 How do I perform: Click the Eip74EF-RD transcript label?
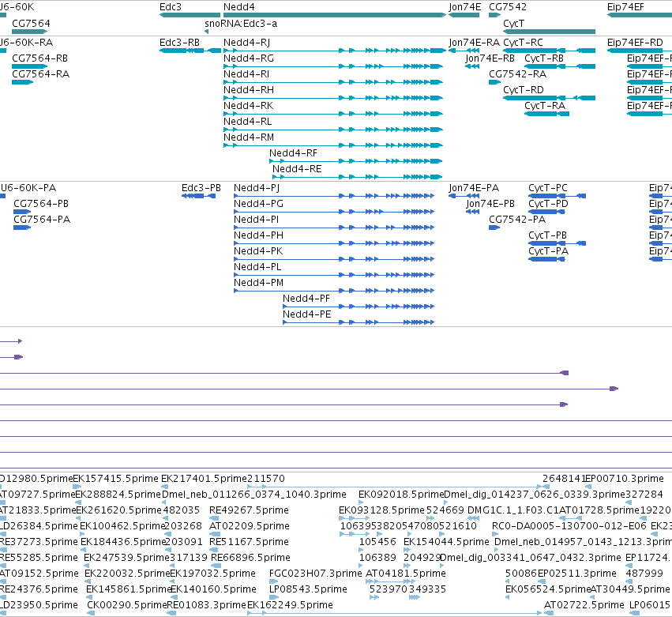pos(635,43)
